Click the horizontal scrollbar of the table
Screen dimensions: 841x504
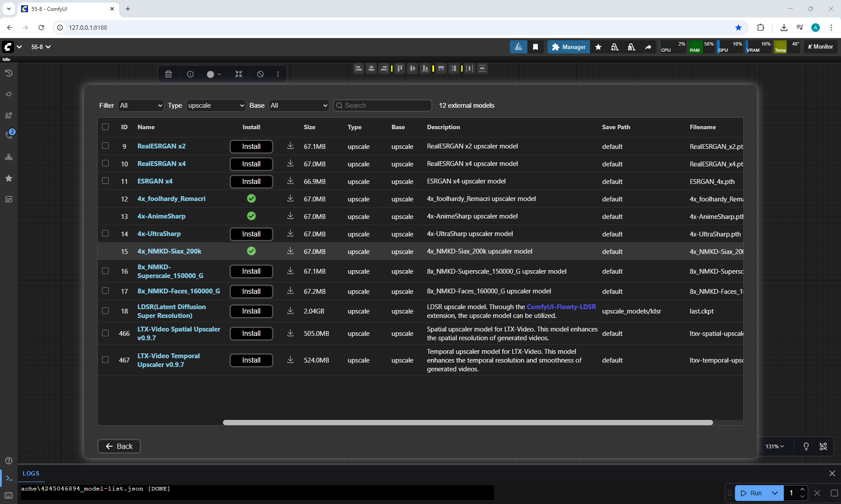467,423
